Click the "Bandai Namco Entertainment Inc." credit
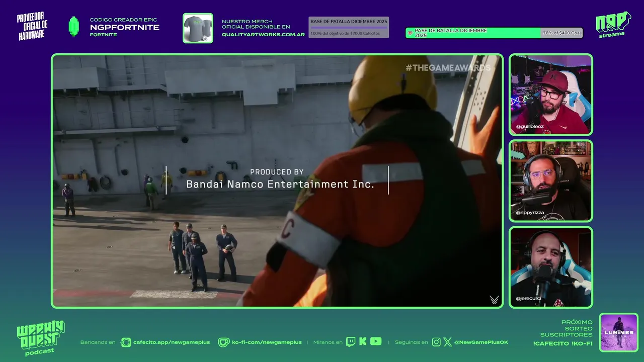Image resolution: width=644 pixels, height=362 pixels. pyautogui.click(x=280, y=185)
